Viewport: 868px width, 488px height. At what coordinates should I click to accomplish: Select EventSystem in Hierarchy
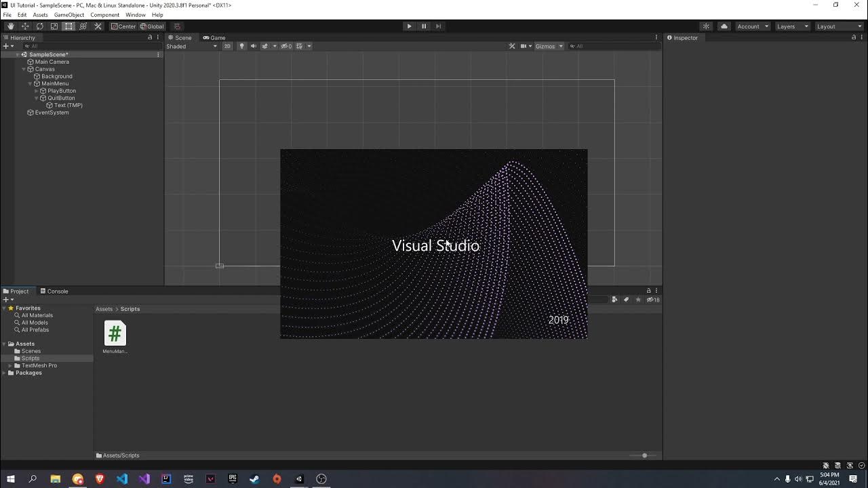(52, 113)
